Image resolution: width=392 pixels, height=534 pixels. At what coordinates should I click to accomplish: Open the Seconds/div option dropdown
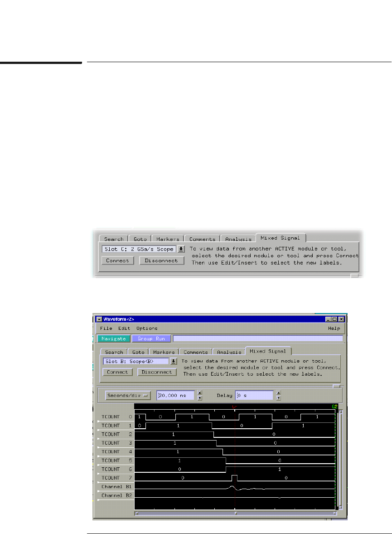tap(128, 395)
